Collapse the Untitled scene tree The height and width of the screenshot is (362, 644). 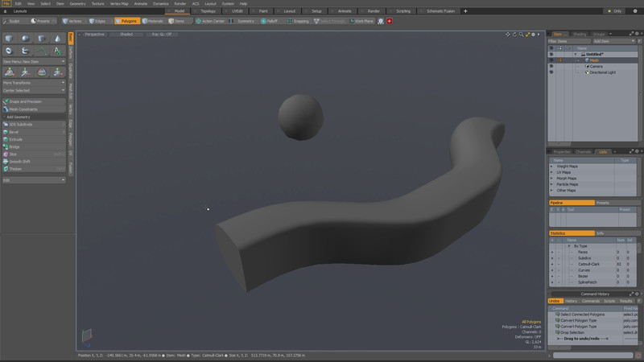[576, 54]
